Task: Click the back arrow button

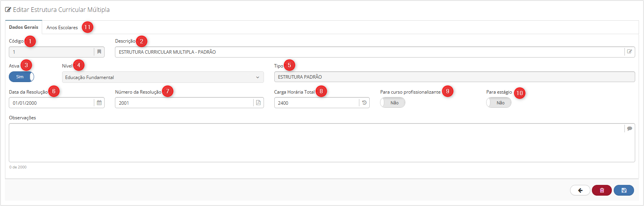Action: pyautogui.click(x=580, y=190)
